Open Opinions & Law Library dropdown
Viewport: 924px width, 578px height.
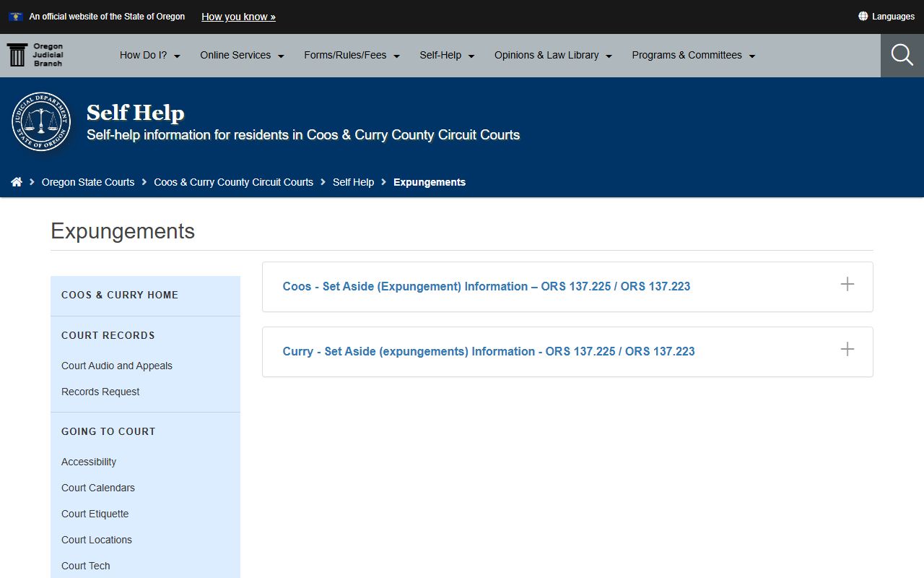(x=554, y=55)
